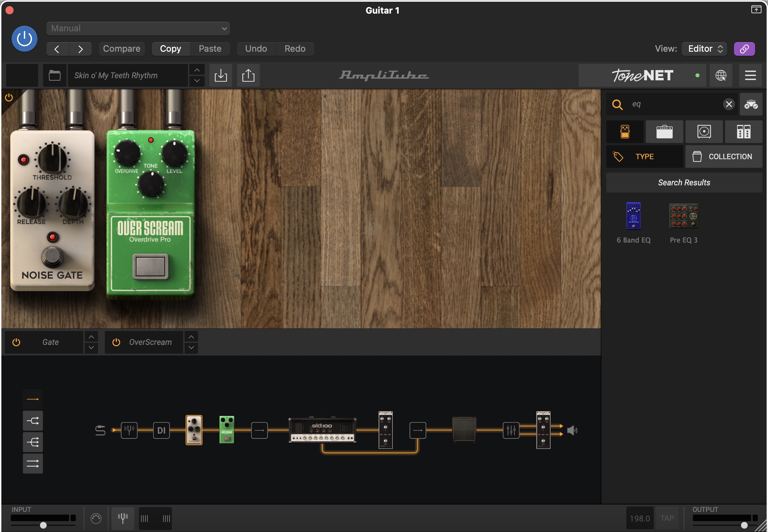Move Gate slot model up with arrow
The height and width of the screenshot is (532, 768).
tap(91, 337)
